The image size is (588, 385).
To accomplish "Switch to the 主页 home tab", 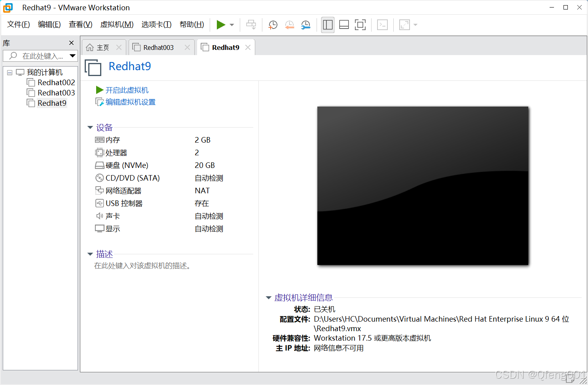I will [102, 48].
